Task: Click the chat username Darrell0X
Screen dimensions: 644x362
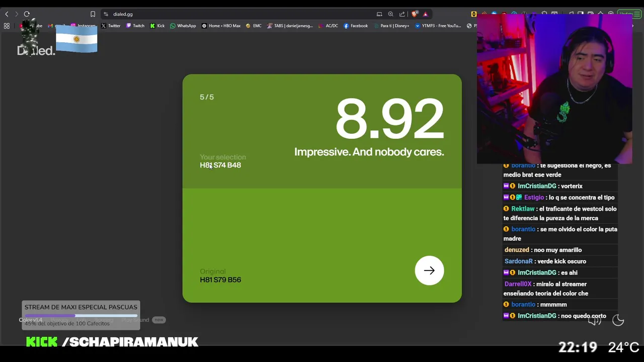Action: click(x=518, y=284)
